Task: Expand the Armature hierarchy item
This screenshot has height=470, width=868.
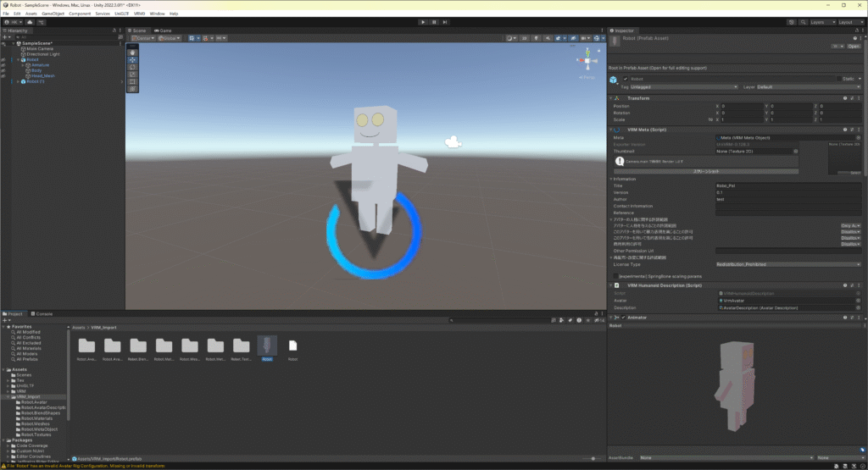Action: [x=23, y=65]
